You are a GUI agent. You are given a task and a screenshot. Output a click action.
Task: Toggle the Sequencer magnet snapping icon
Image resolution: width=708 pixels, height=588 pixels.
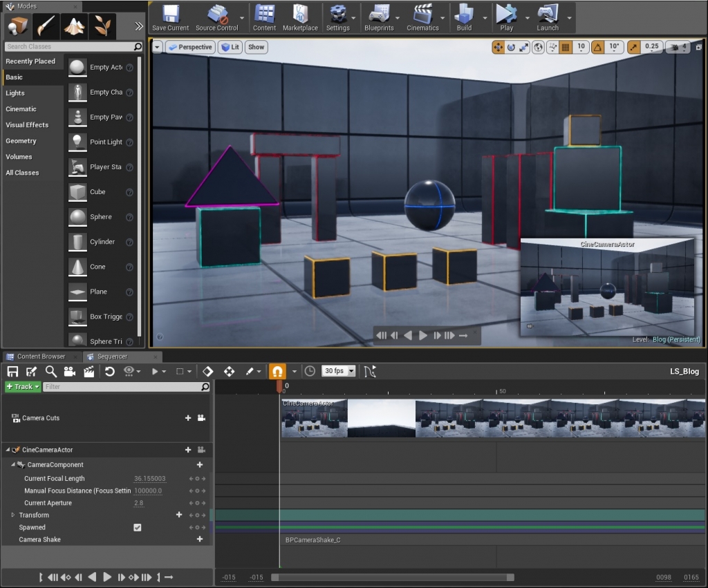277,371
